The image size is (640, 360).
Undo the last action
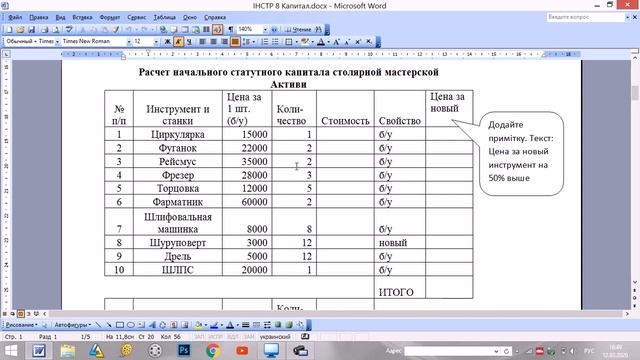click(x=129, y=29)
